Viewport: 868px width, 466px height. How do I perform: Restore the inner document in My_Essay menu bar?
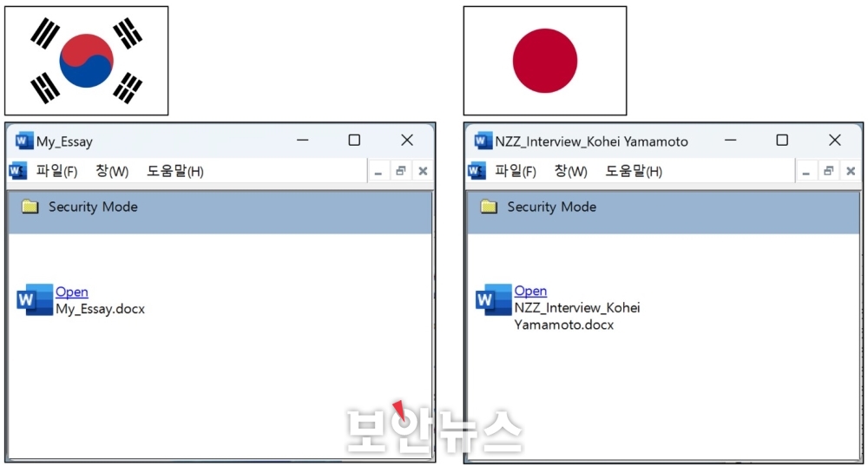[x=401, y=172]
